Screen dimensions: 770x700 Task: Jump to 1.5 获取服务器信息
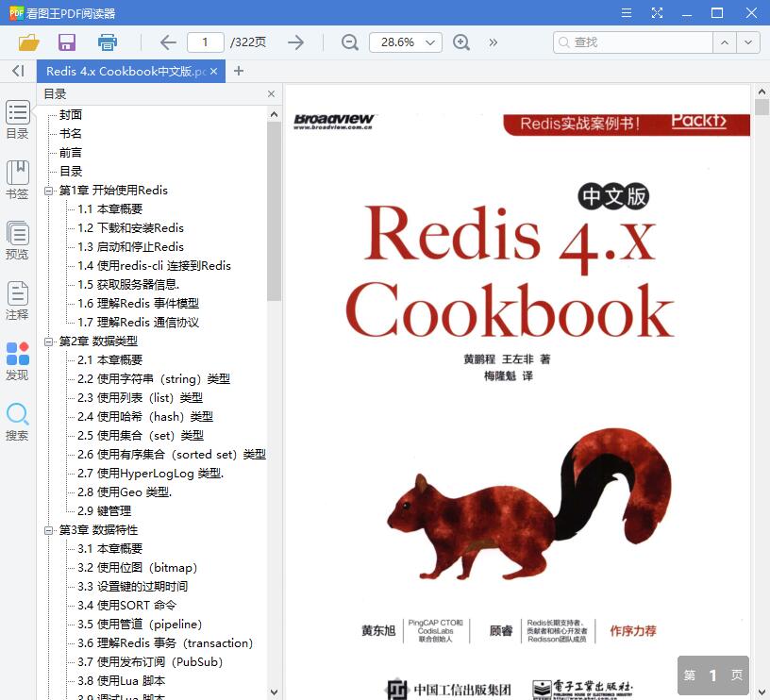(x=128, y=285)
